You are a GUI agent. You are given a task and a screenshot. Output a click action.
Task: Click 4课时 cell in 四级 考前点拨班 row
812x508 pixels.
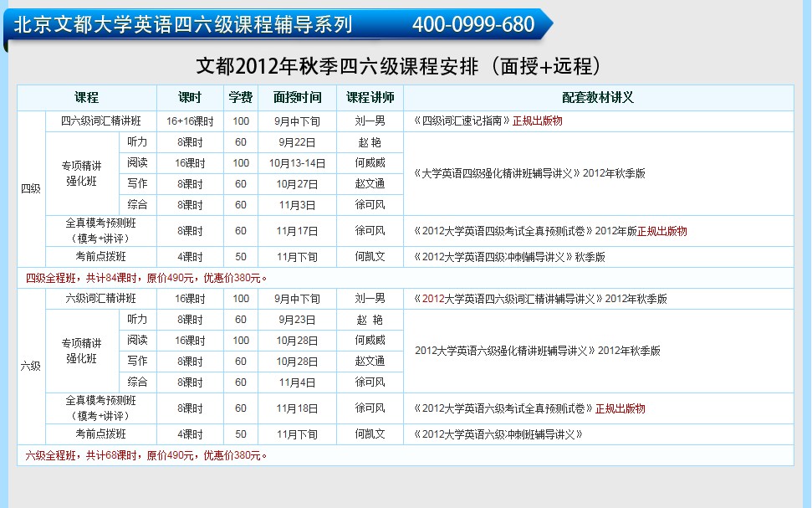190,257
